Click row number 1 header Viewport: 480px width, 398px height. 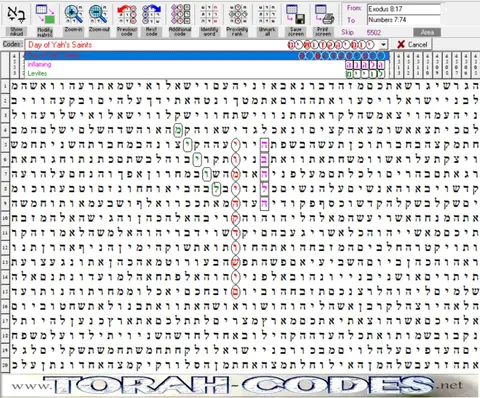5,86
